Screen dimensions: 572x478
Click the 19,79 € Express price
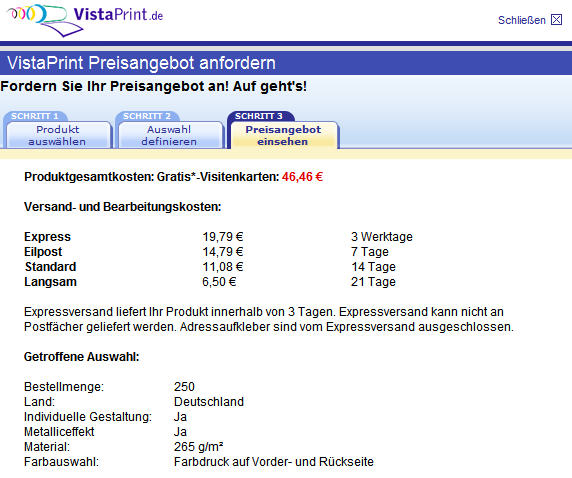tap(223, 237)
